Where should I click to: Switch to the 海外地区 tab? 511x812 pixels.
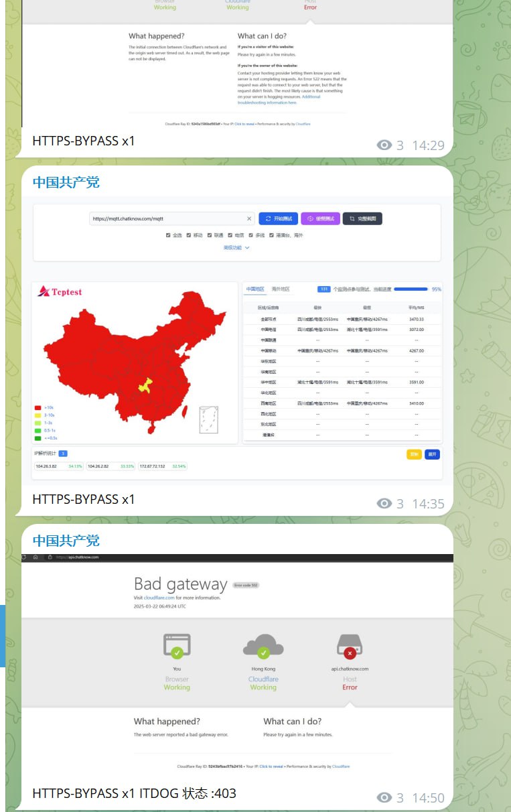[x=281, y=289]
